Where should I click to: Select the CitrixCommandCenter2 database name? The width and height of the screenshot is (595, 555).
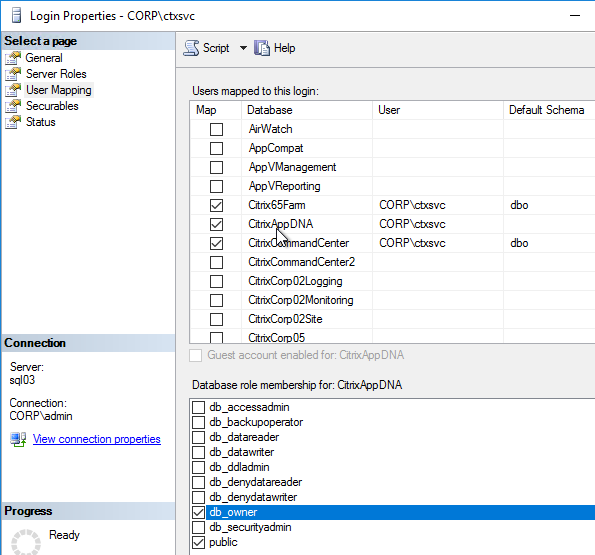coord(301,262)
